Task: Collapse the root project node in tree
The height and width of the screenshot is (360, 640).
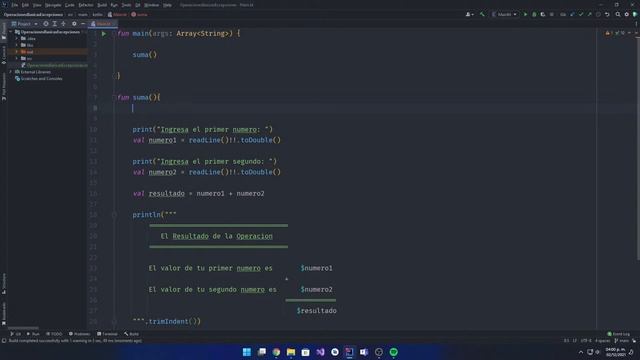Action: [x=11, y=32]
